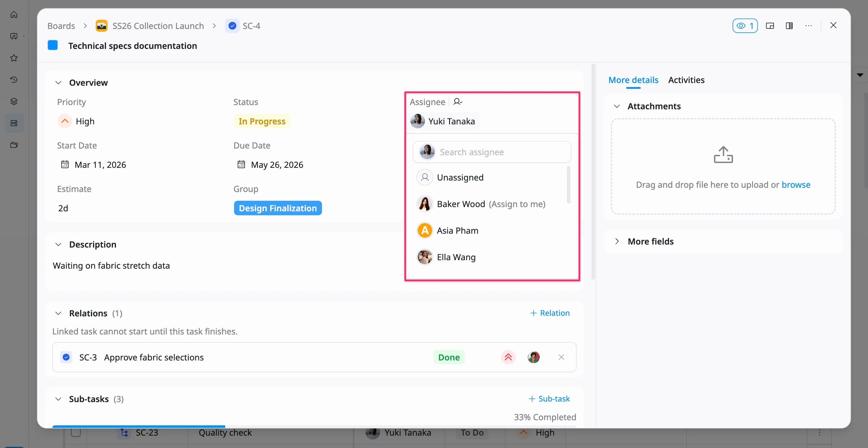Click the upload icon in Attachments
Viewport: 868px width, 448px height.
tap(723, 155)
